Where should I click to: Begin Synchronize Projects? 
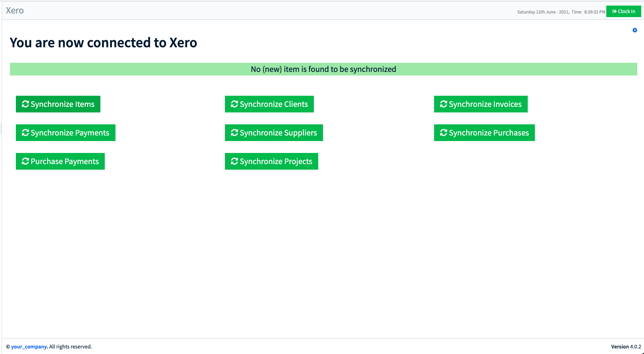[x=271, y=161]
